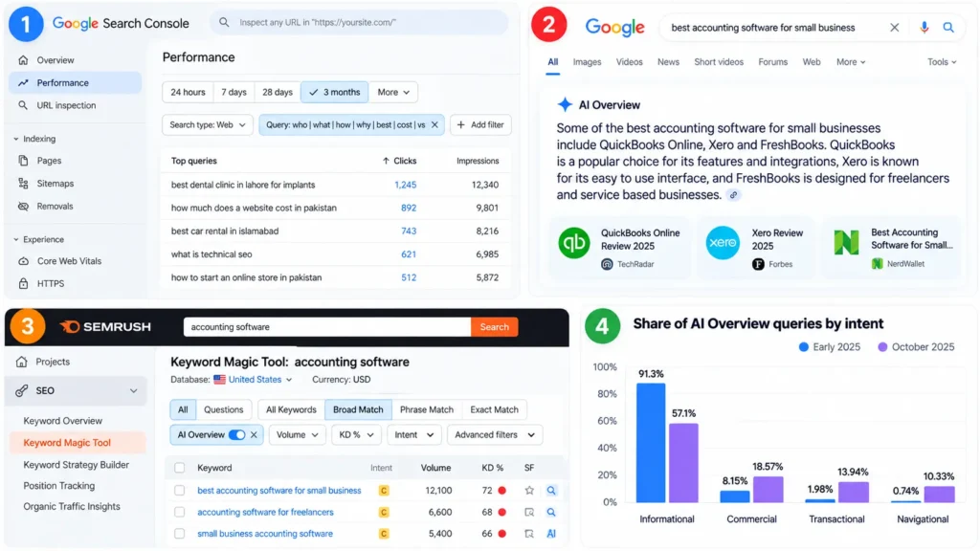Check box for accounting software for freelancers
The width and height of the screenshot is (980, 551).
(x=179, y=513)
